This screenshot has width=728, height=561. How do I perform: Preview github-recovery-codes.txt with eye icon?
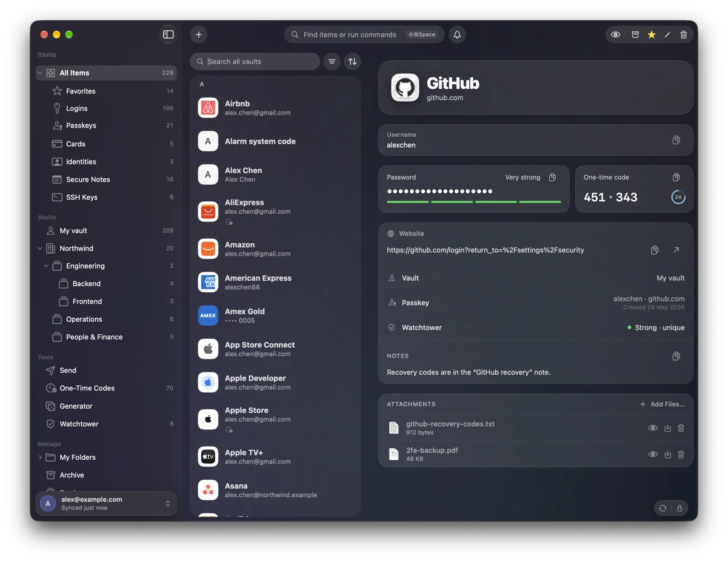[x=653, y=428]
